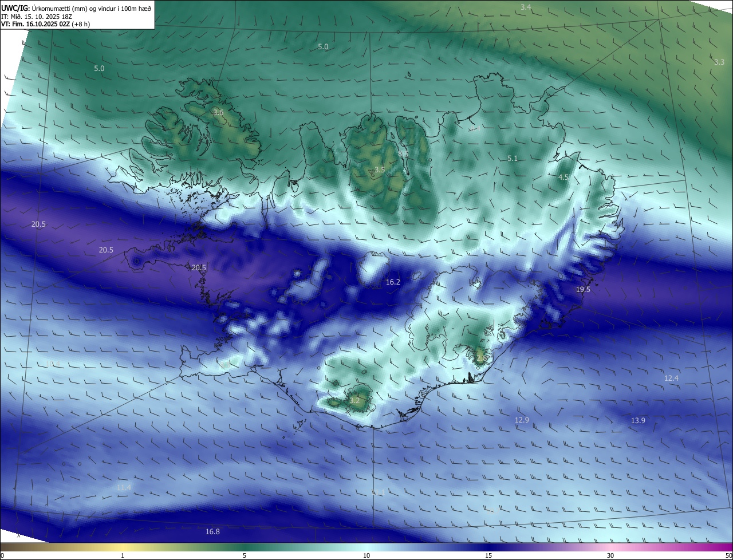
Task: Click the title text 'Úrkomumætti (mm) og vindur í 100m hæð'
Action: point(91,9)
